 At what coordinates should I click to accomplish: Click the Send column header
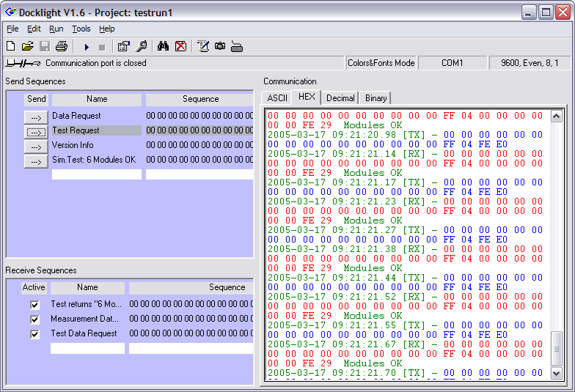pyautogui.click(x=36, y=100)
